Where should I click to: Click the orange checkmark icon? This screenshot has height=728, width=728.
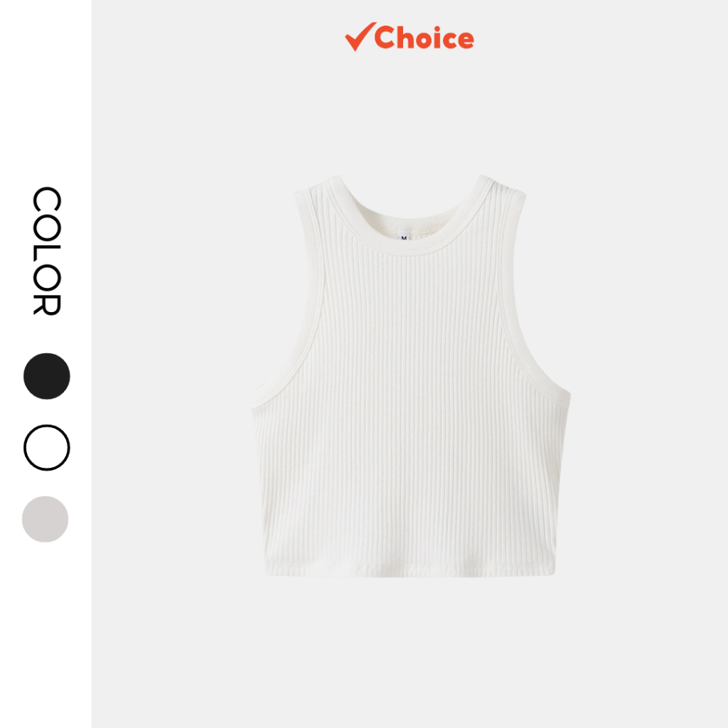pyautogui.click(x=360, y=37)
